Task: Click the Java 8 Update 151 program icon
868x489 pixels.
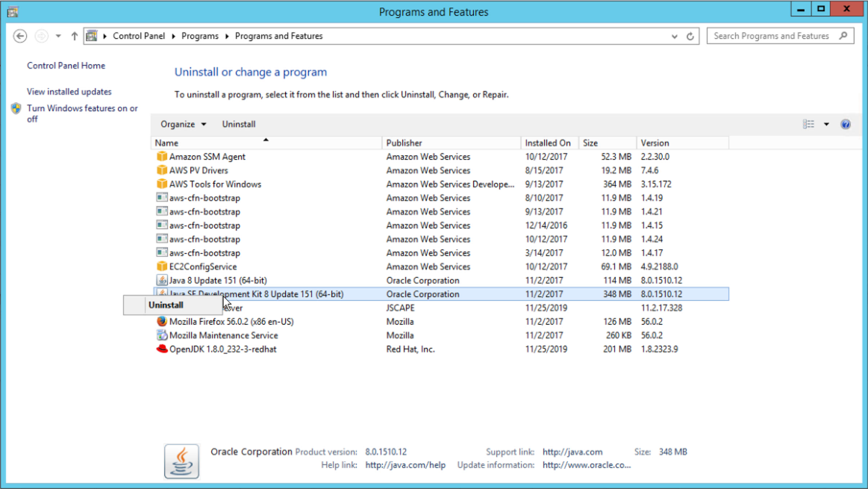Action: (x=163, y=280)
